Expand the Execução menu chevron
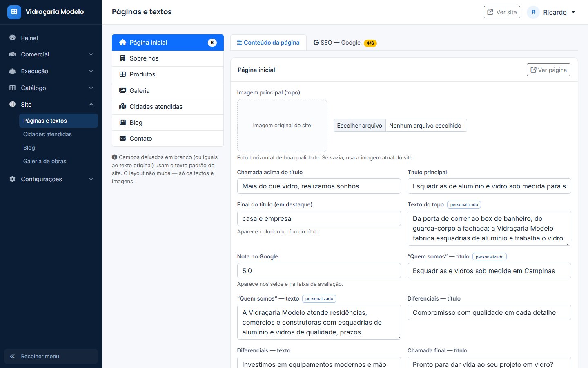Viewport: 588px width, 368px height. (91, 71)
